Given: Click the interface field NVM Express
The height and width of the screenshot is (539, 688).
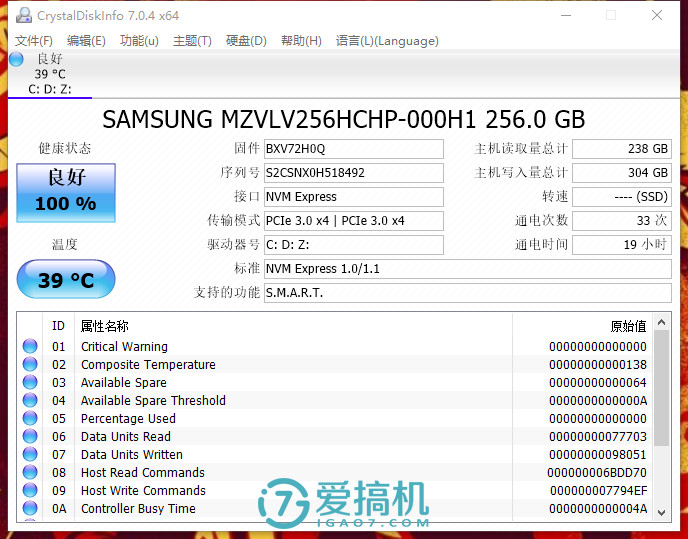Looking at the screenshot, I should coord(354,197).
